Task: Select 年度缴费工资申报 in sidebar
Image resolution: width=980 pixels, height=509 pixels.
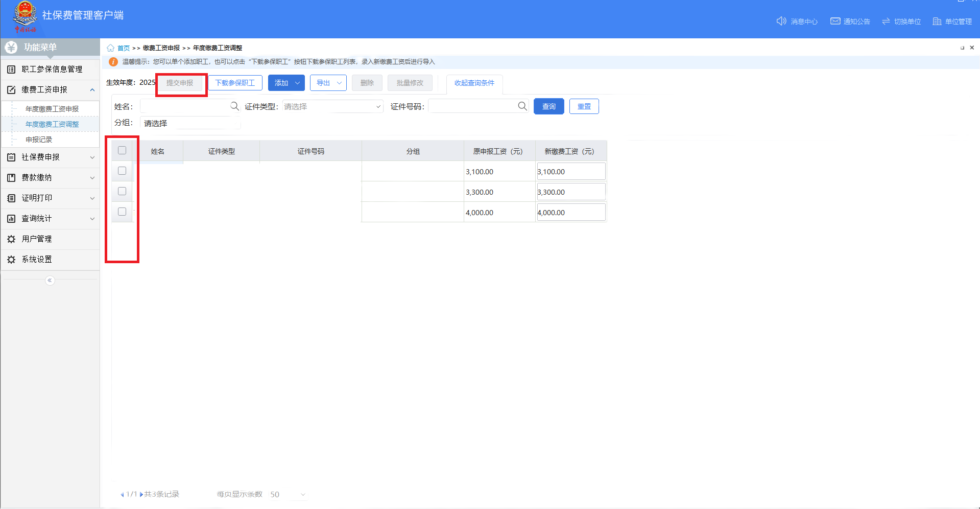Action: pyautogui.click(x=52, y=109)
